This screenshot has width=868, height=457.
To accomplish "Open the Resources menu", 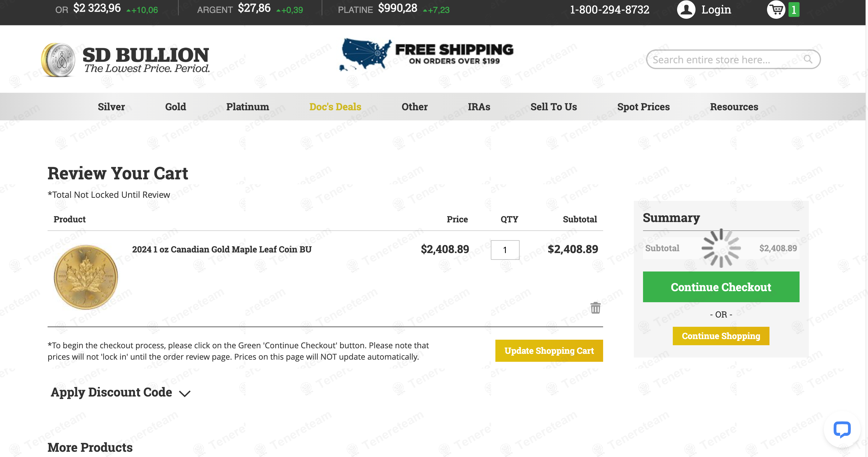I will (734, 107).
